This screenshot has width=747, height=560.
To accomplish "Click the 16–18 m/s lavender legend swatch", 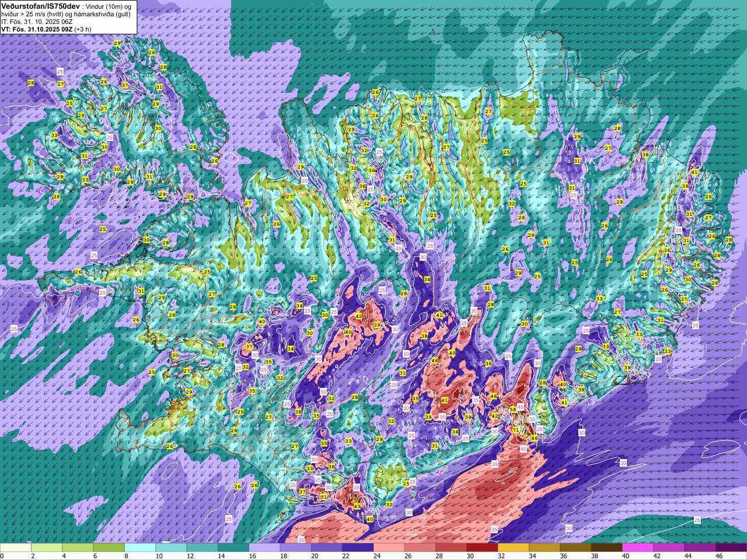I will pos(264,548).
